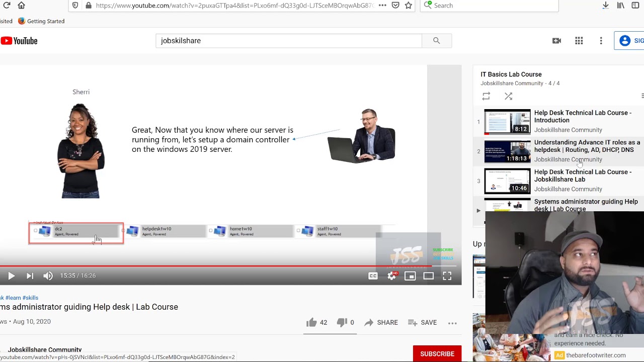This screenshot has width=644, height=362.
Task: Click inside the YouTube search field
Action: tap(289, 41)
